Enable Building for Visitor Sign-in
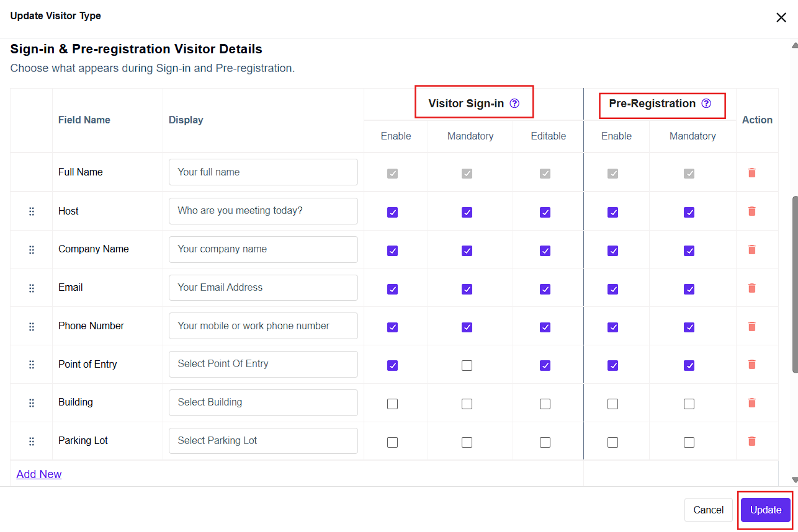The width and height of the screenshot is (798, 532). (392, 404)
